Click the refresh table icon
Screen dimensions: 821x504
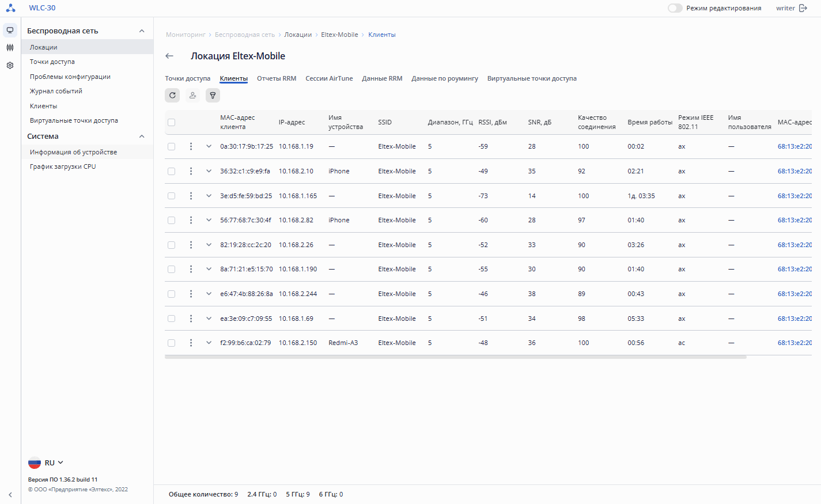click(172, 96)
